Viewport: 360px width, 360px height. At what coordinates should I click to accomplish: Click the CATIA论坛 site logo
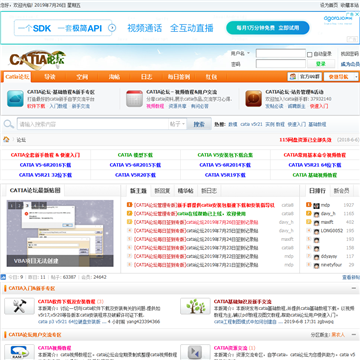tap(38, 59)
